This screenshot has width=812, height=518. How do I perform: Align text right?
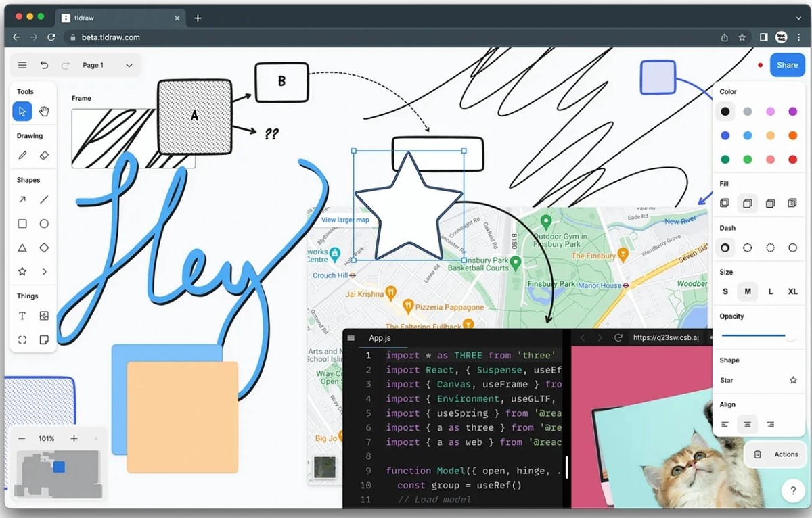770,424
